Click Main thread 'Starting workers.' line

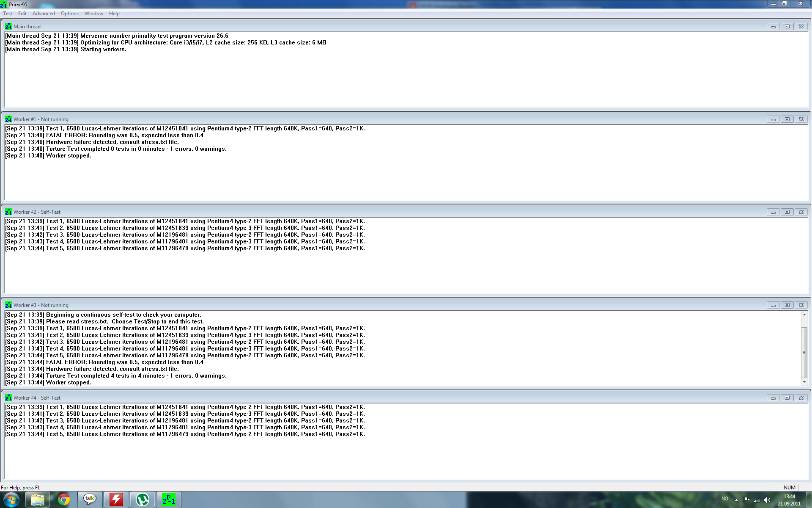pos(66,50)
